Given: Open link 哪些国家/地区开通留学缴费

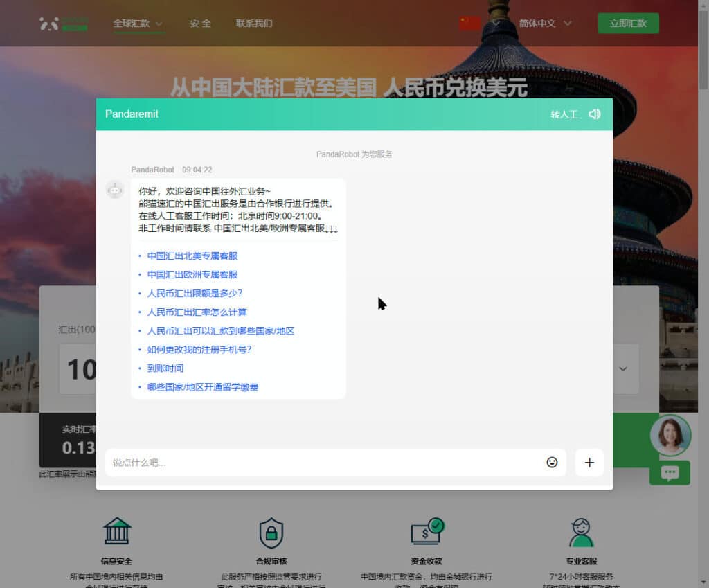Looking at the screenshot, I should tap(203, 387).
